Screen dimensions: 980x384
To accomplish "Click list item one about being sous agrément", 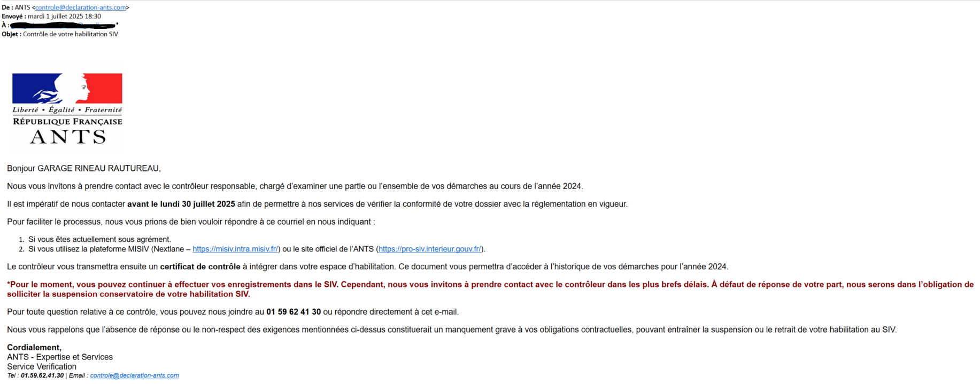I will click(x=99, y=239).
